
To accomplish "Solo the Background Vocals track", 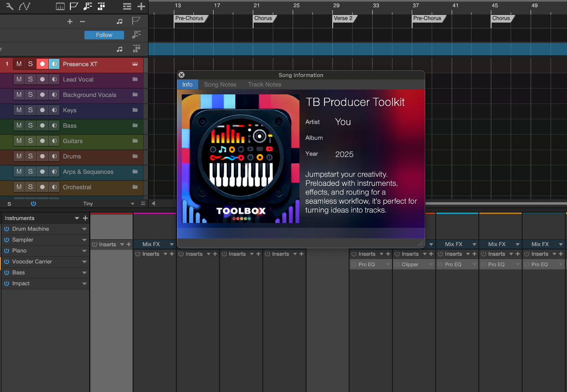I will pyautogui.click(x=30, y=95).
